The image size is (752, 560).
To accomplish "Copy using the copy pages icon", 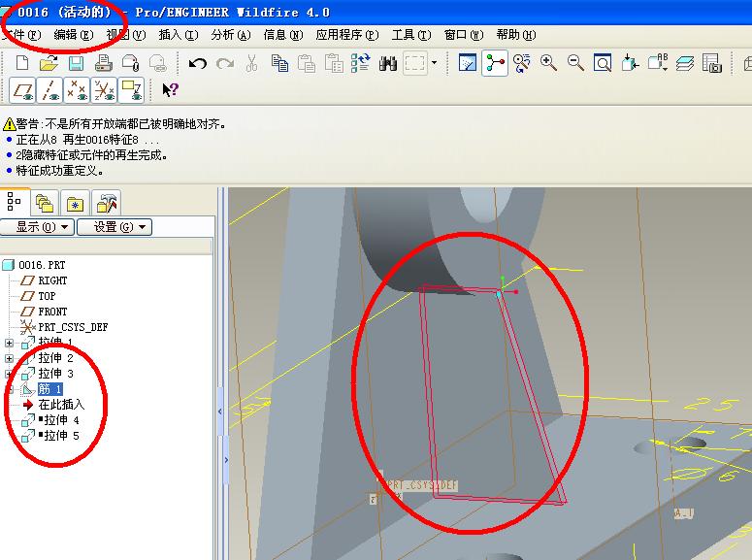I will (x=279, y=63).
